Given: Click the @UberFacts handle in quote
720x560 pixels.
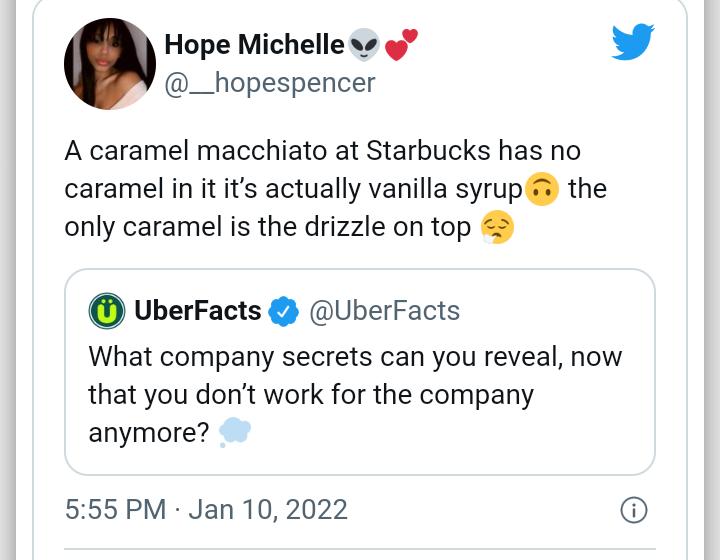Looking at the screenshot, I should [x=385, y=311].
